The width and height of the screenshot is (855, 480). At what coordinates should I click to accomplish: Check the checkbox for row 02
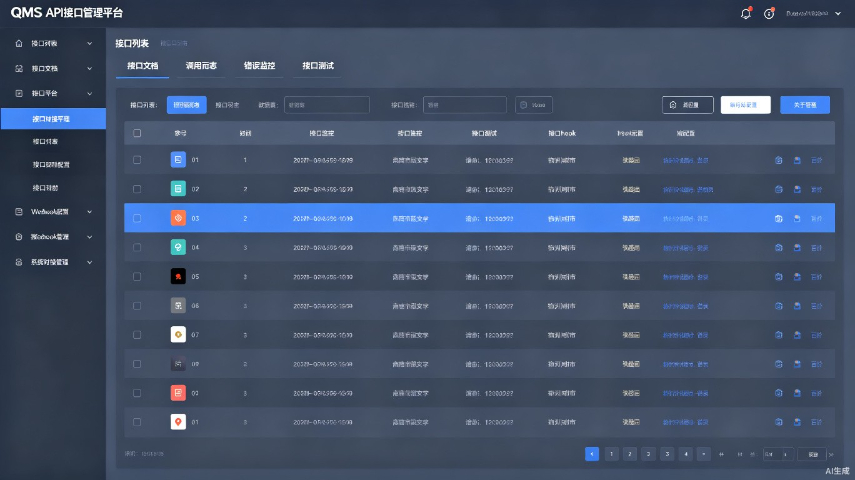(137, 189)
